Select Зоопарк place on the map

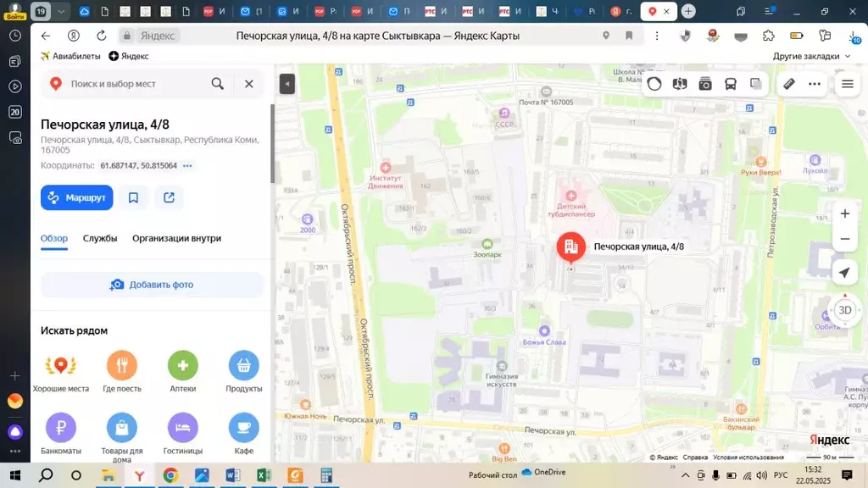[487, 248]
